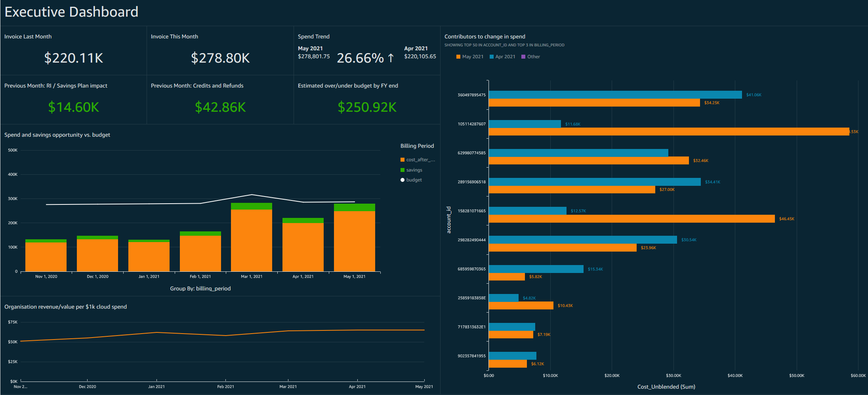The height and width of the screenshot is (395, 868).
Task: Select the May 2021 orange legend swatch
Action: [x=458, y=57]
